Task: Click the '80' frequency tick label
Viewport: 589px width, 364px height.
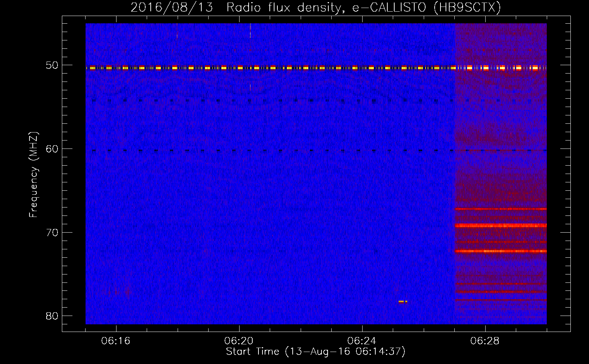Action: pos(52,316)
